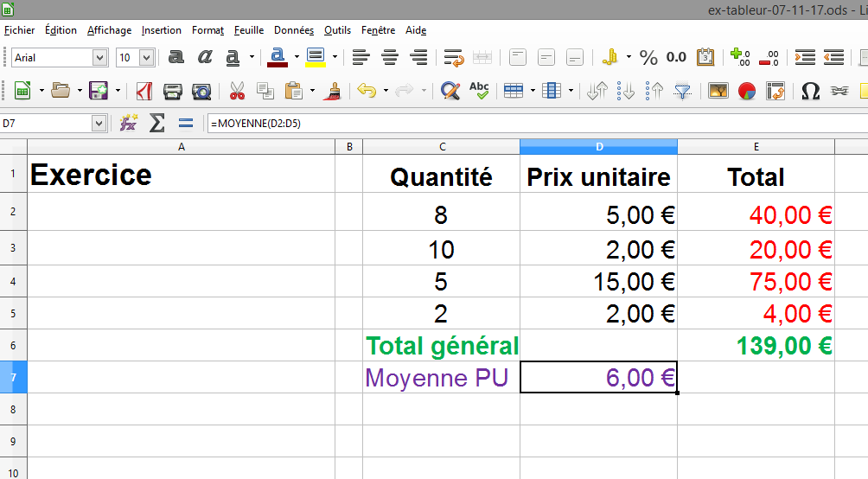The height and width of the screenshot is (479, 868).
Task: Open the Affichage menu
Action: 109,30
